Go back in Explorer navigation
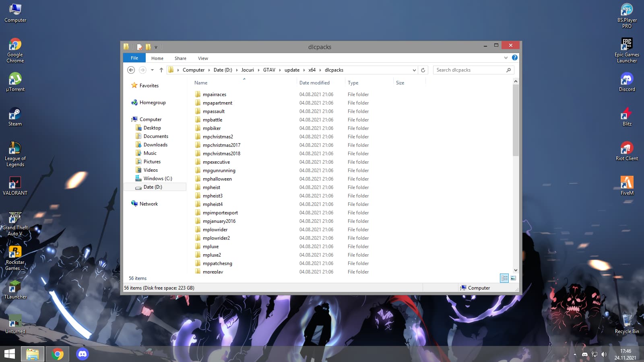Viewport: 644px width, 362px height. pyautogui.click(x=131, y=70)
